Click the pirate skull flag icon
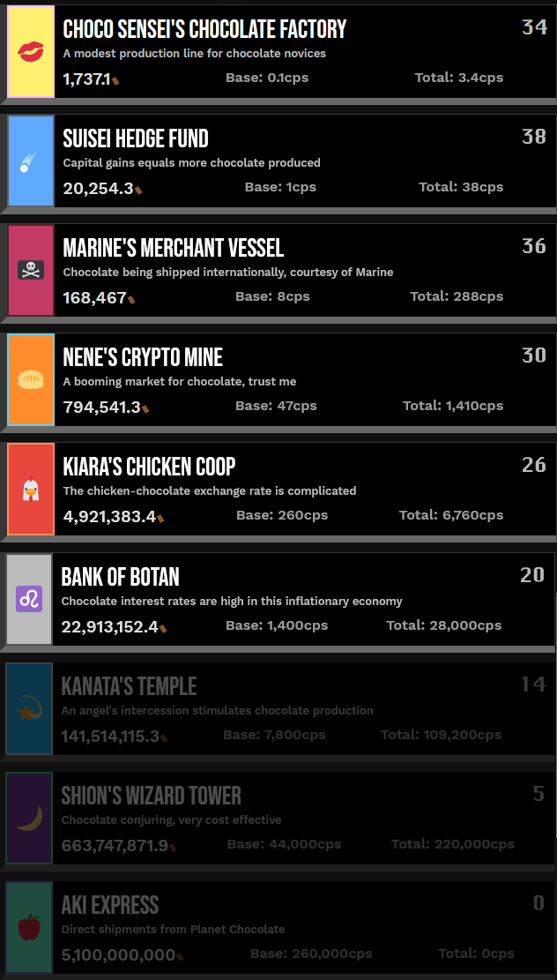This screenshot has height=980, width=557. click(x=31, y=270)
